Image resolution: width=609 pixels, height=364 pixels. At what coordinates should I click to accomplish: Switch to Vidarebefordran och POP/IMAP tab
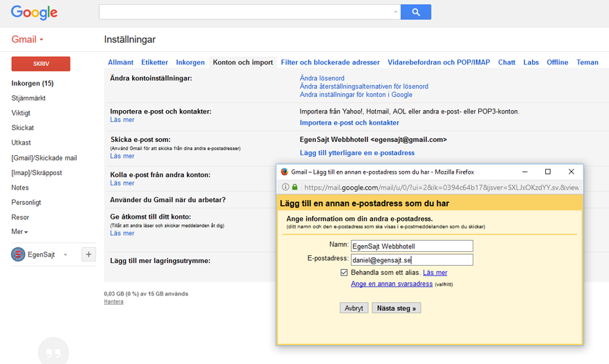[439, 62]
